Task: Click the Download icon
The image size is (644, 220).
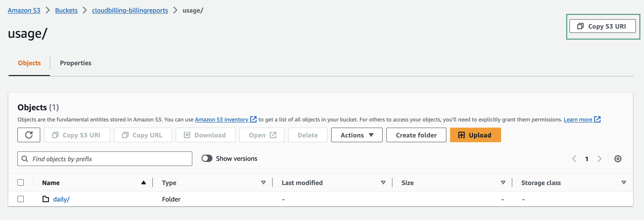Action: (187, 135)
